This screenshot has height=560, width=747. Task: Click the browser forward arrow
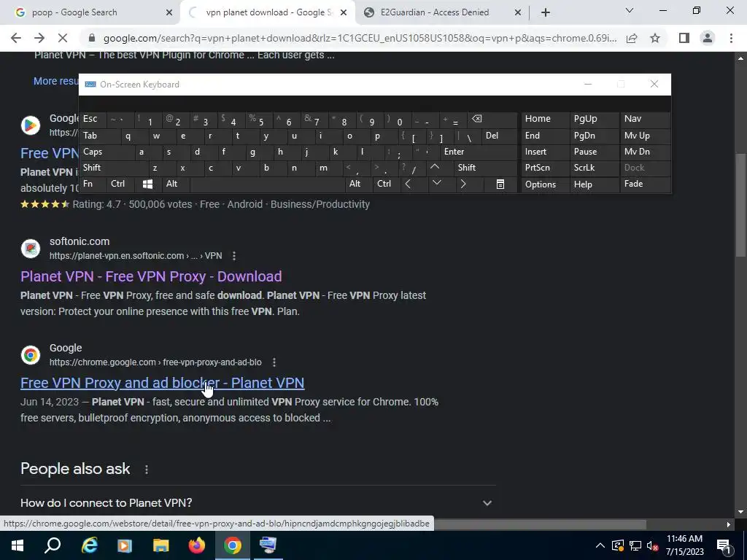[x=39, y=38]
